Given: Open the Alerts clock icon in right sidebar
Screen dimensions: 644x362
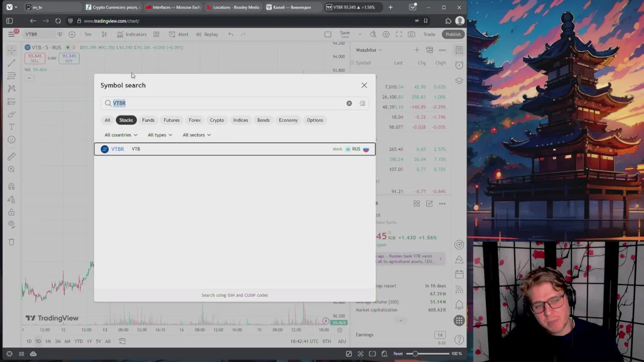Looking at the screenshot, I should [459, 65].
